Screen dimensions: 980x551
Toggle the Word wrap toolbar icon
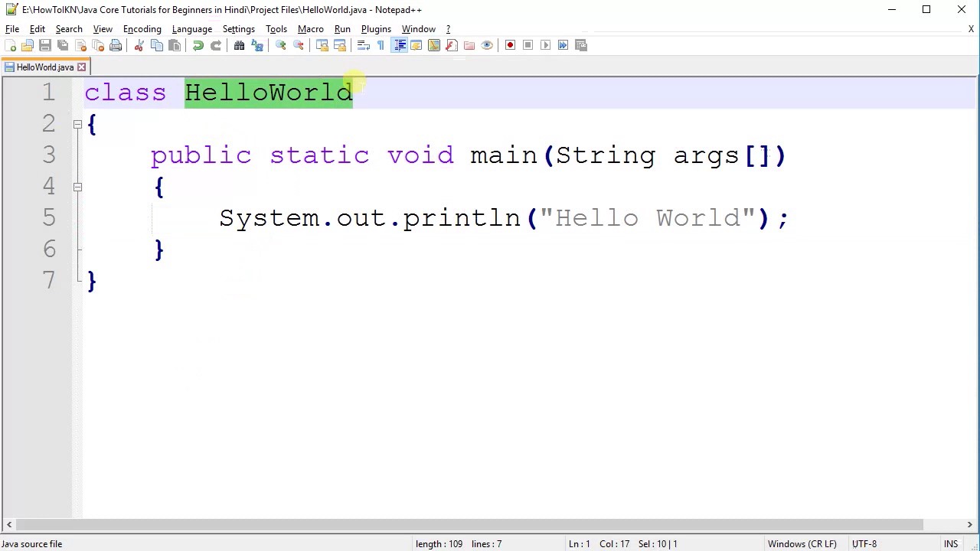click(x=363, y=45)
